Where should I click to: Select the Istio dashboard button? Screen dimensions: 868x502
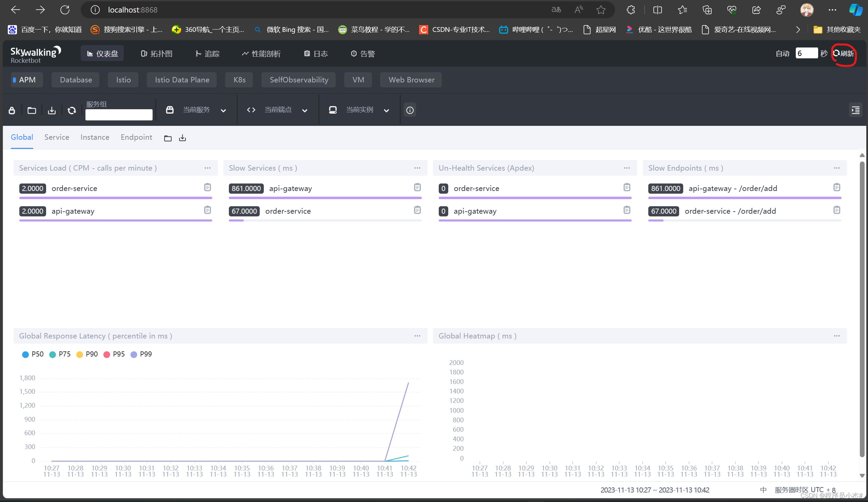(x=123, y=80)
